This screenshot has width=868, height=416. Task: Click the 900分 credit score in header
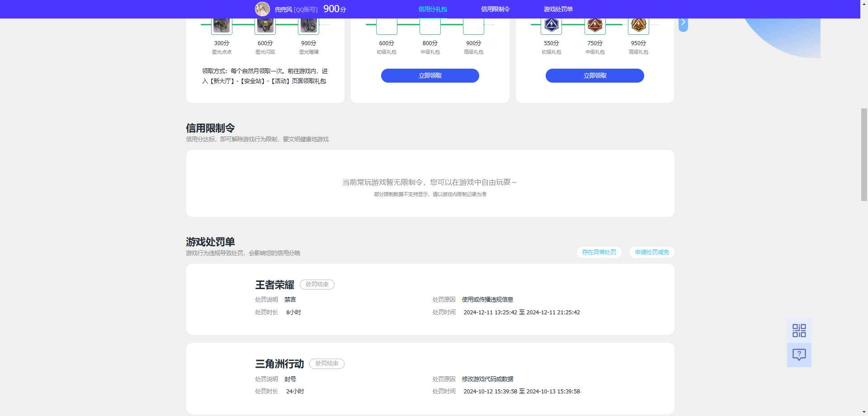point(335,9)
